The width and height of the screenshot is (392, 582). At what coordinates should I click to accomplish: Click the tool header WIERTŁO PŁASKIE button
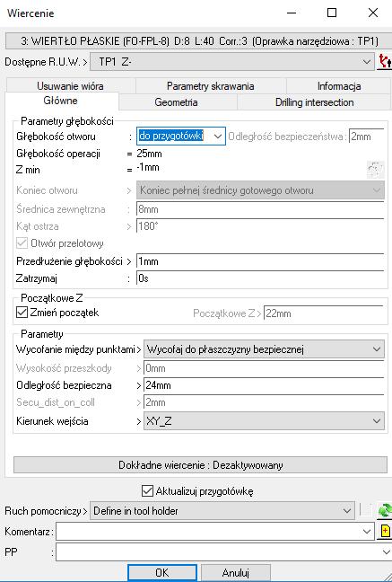point(199,40)
